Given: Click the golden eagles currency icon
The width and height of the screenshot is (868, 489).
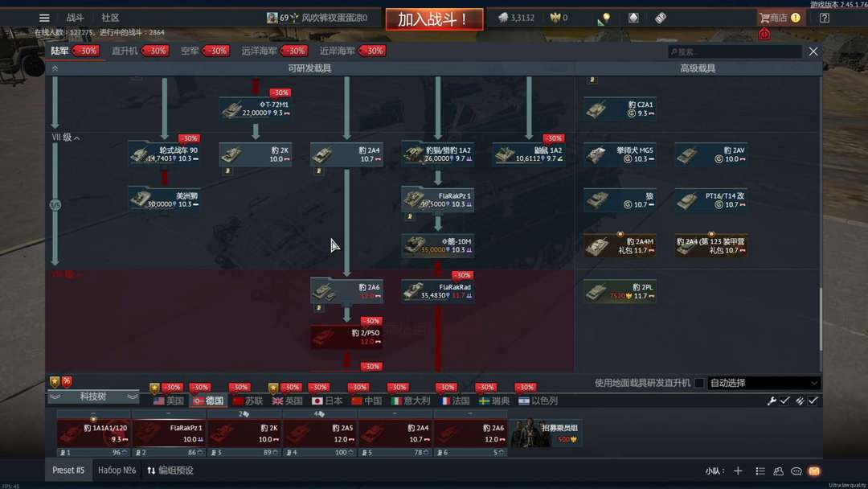Looking at the screenshot, I should coord(555,18).
